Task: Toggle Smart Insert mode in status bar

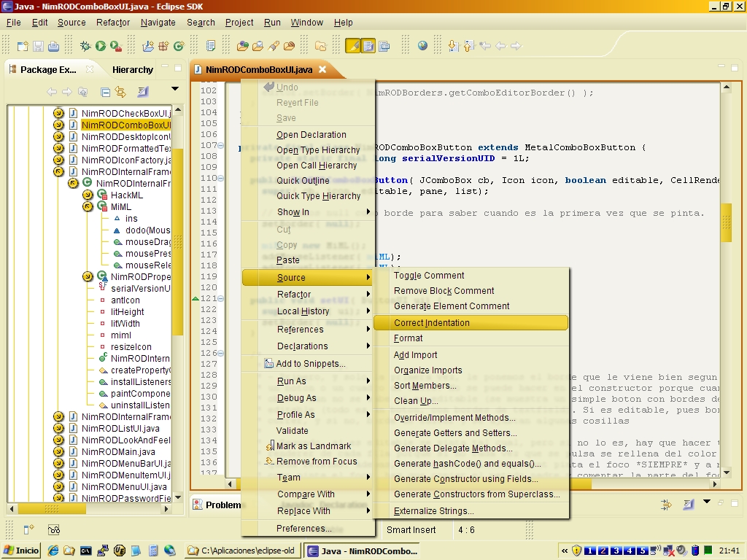Action: tap(411, 530)
